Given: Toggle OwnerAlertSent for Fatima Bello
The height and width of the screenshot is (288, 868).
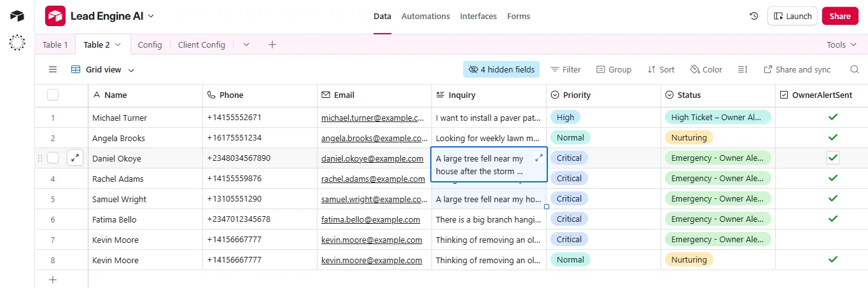Looking at the screenshot, I should coord(833,219).
